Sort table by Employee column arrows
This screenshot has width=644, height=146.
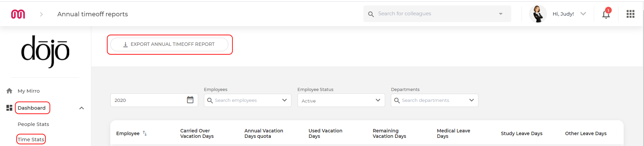(x=145, y=133)
